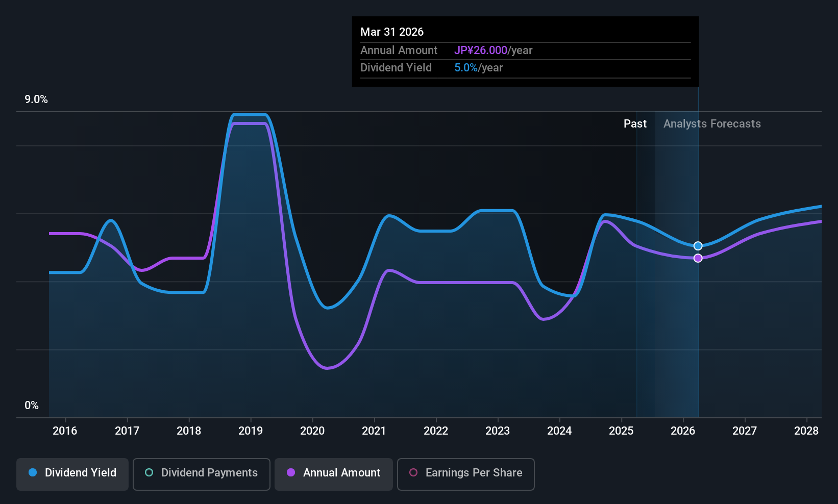Click the Past label on chart
Image resolution: width=838 pixels, height=504 pixels.
(635, 124)
